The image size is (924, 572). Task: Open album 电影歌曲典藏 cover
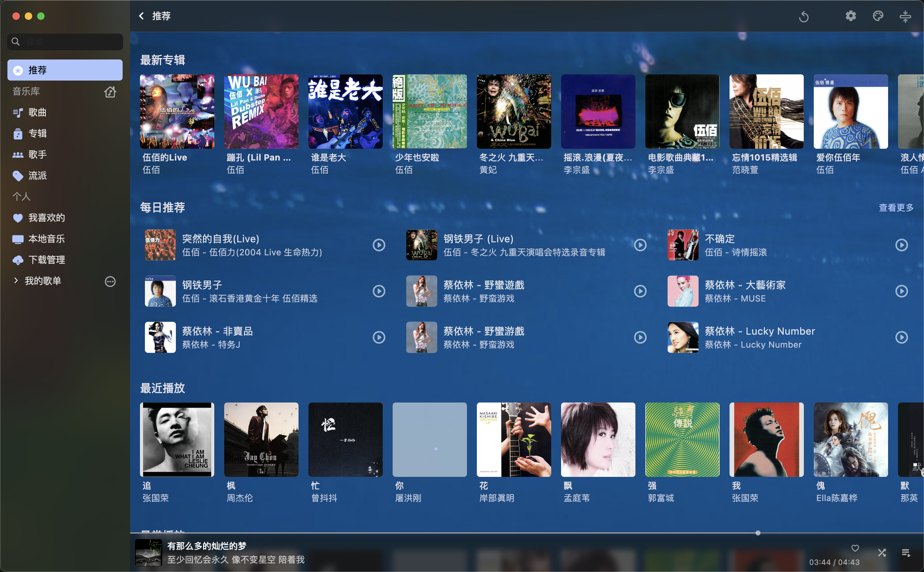(x=682, y=112)
